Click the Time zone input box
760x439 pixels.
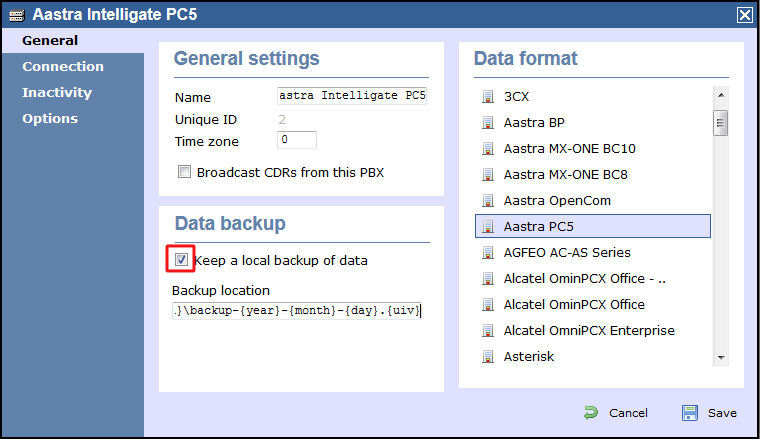tap(297, 140)
